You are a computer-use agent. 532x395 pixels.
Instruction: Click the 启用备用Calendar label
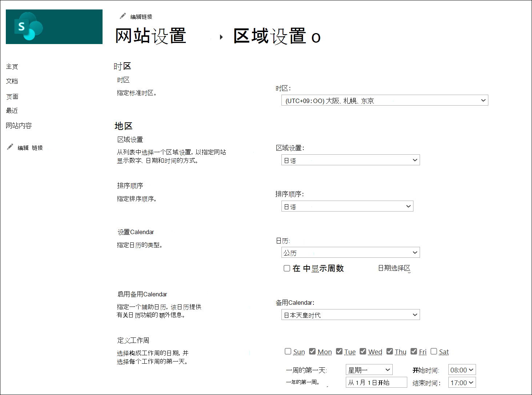[142, 294]
